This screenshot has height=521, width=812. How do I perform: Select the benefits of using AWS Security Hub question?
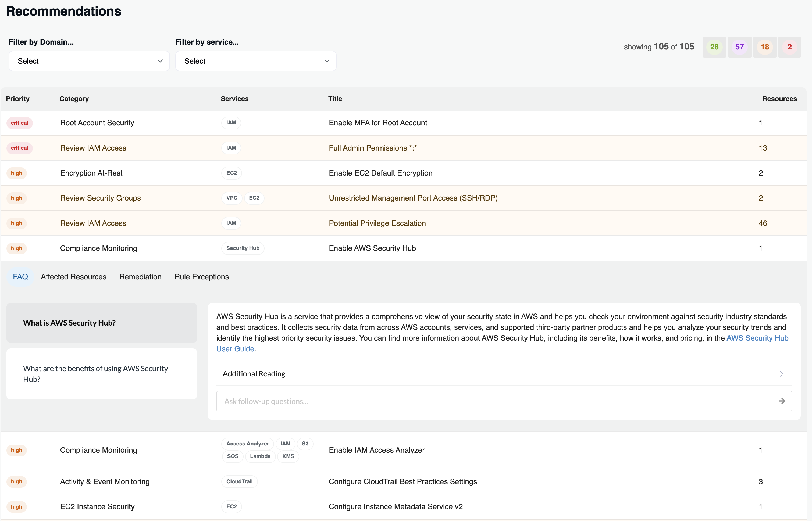tap(102, 374)
